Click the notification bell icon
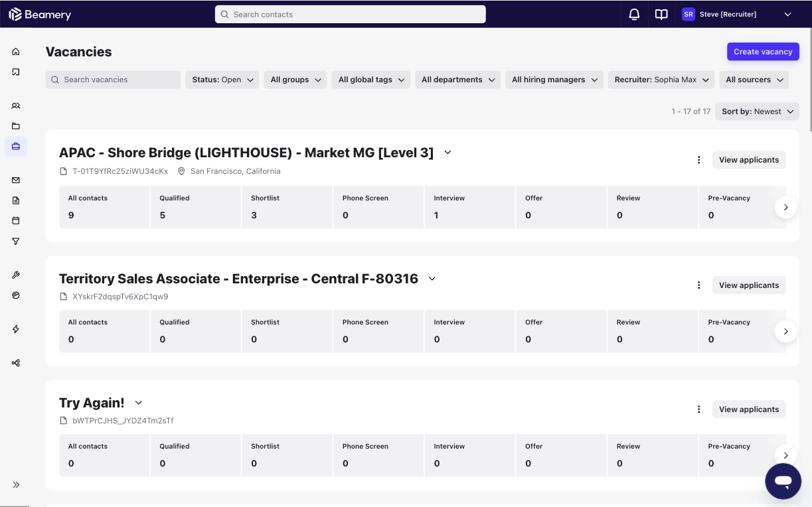This screenshot has height=507, width=812. [x=634, y=15]
